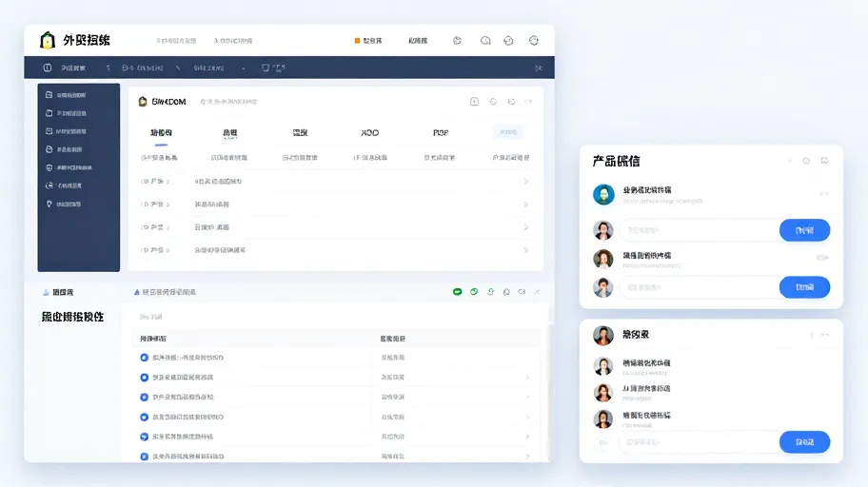Viewport: 868px width, 487px height.
Task: Select the blue radio circle in last table row
Action: (x=144, y=457)
